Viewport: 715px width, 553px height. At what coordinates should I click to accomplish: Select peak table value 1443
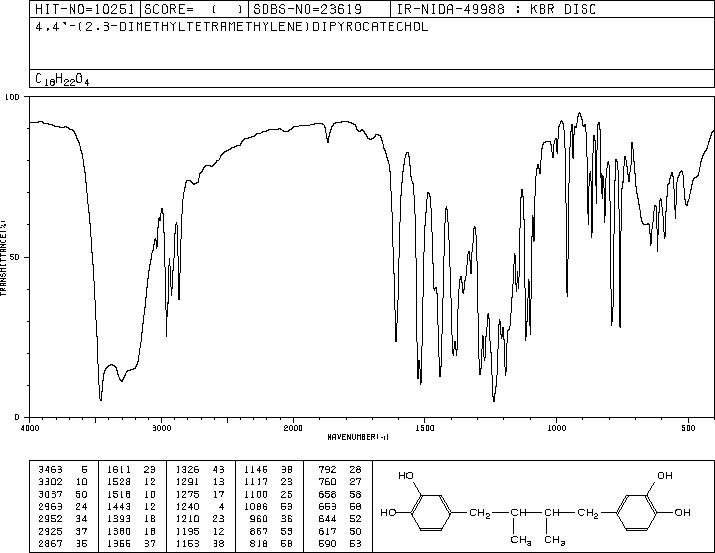point(119,506)
